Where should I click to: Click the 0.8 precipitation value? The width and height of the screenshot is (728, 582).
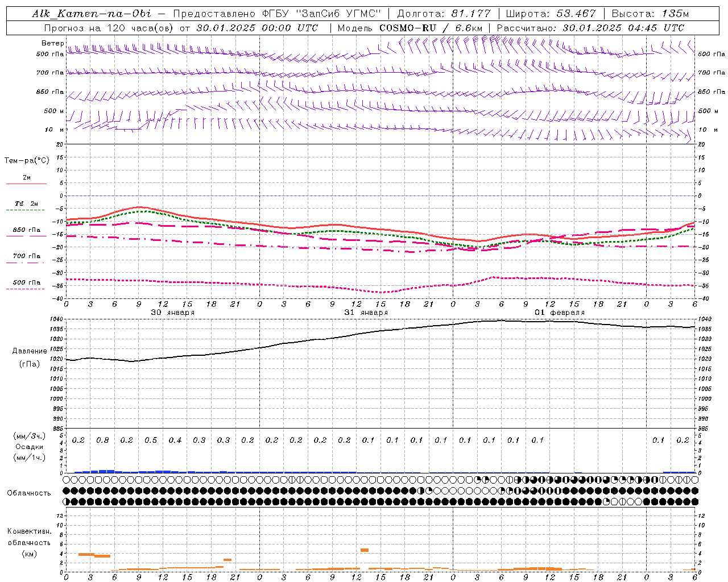coord(102,440)
